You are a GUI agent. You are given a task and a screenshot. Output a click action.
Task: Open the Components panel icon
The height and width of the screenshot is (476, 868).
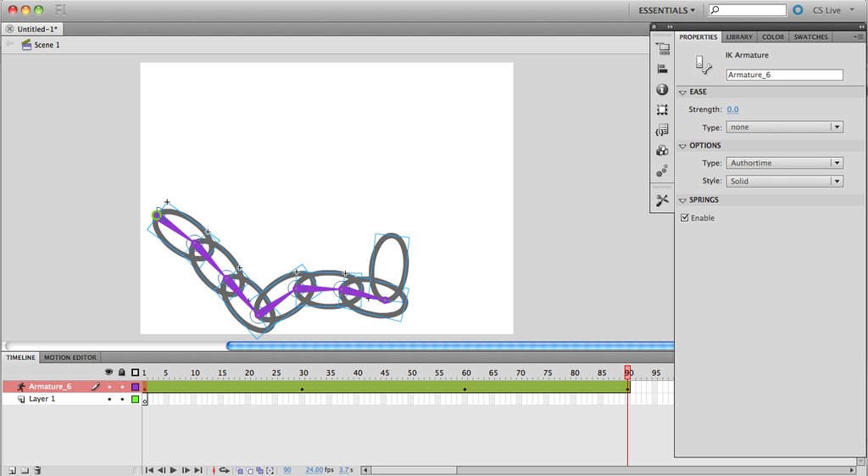(662, 150)
